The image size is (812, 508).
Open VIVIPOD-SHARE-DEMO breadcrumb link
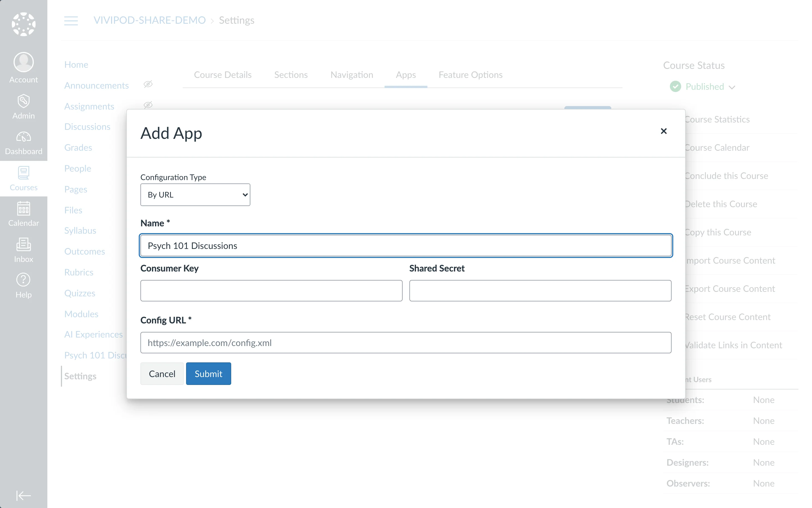[149, 20]
